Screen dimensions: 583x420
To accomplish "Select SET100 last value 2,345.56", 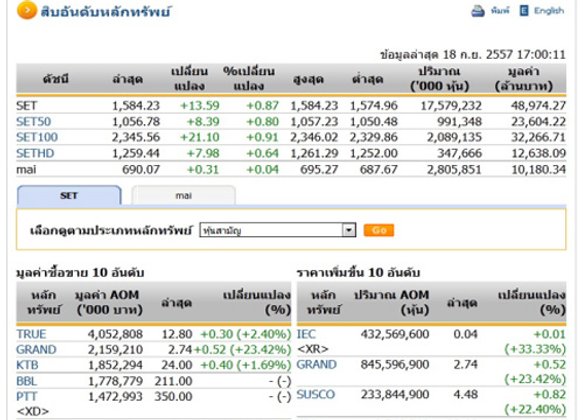I will click(x=136, y=137).
